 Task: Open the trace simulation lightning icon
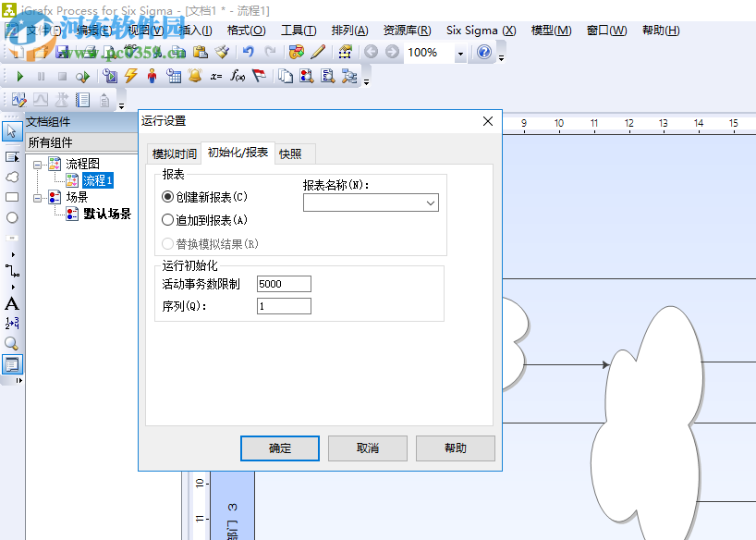pyautogui.click(x=130, y=76)
